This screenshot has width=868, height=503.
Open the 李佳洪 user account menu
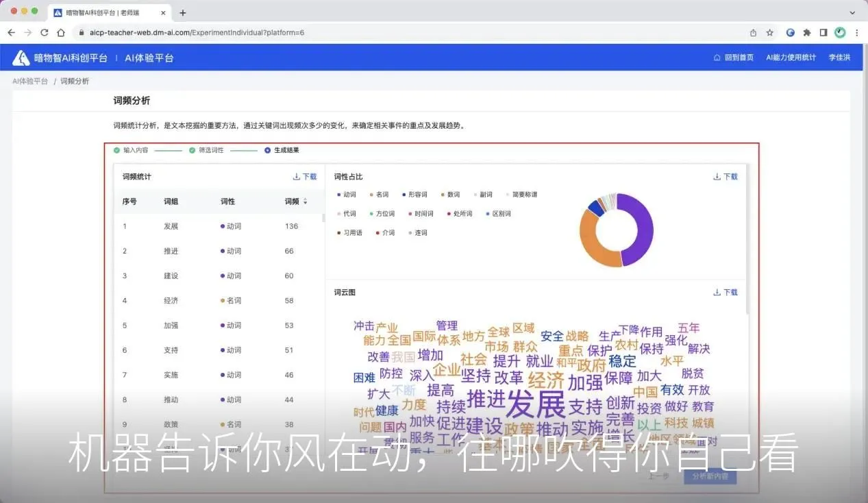(839, 58)
